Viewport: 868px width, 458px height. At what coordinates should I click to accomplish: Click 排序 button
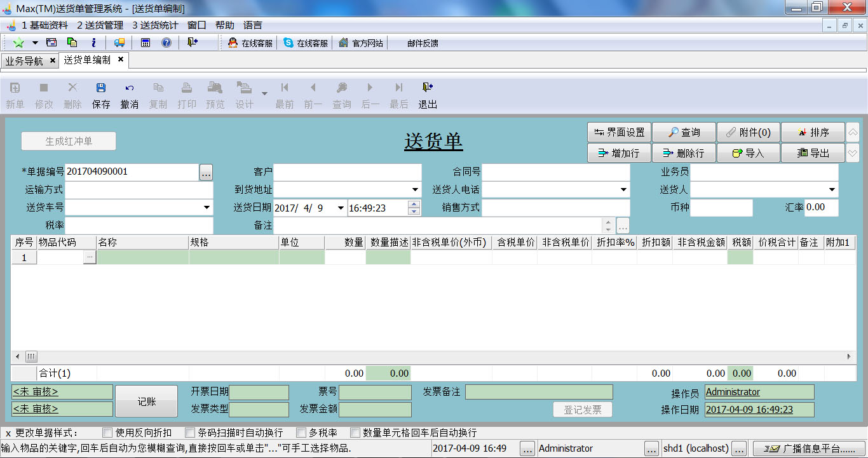tap(813, 132)
